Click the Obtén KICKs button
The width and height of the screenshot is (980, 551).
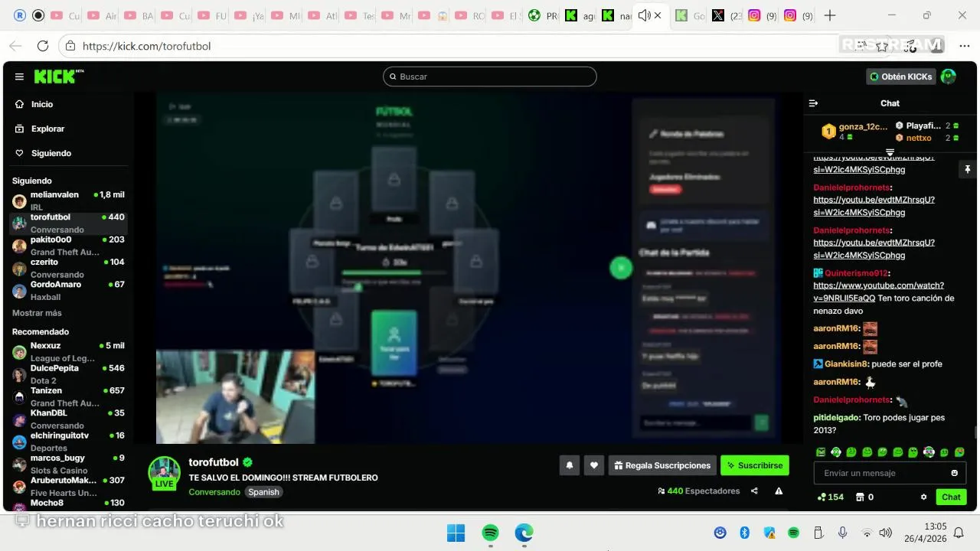(x=901, y=77)
